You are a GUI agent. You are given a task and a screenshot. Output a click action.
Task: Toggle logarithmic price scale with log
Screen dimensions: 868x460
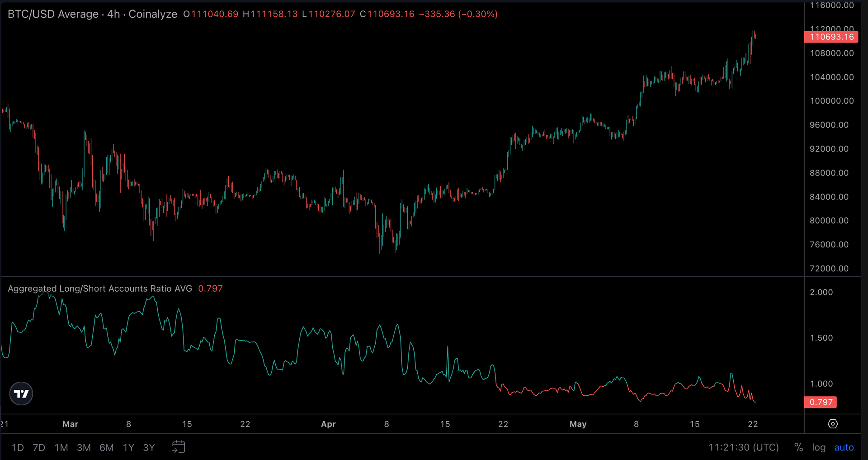(819, 447)
